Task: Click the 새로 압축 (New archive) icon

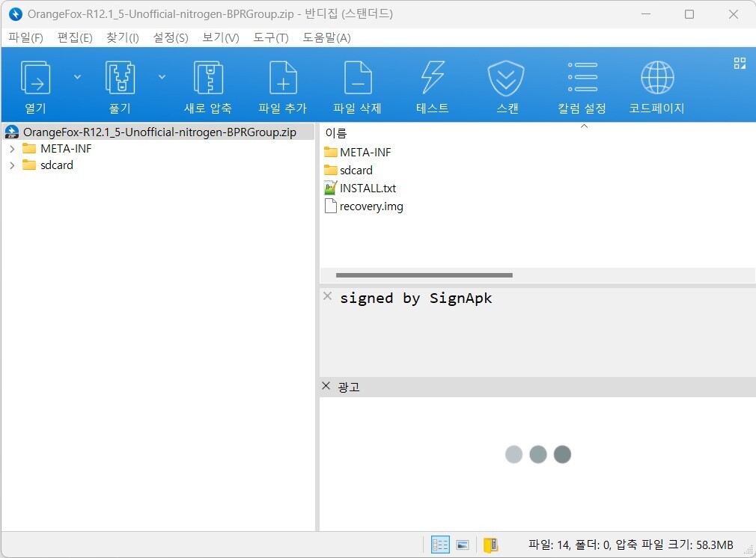Action: (208, 78)
